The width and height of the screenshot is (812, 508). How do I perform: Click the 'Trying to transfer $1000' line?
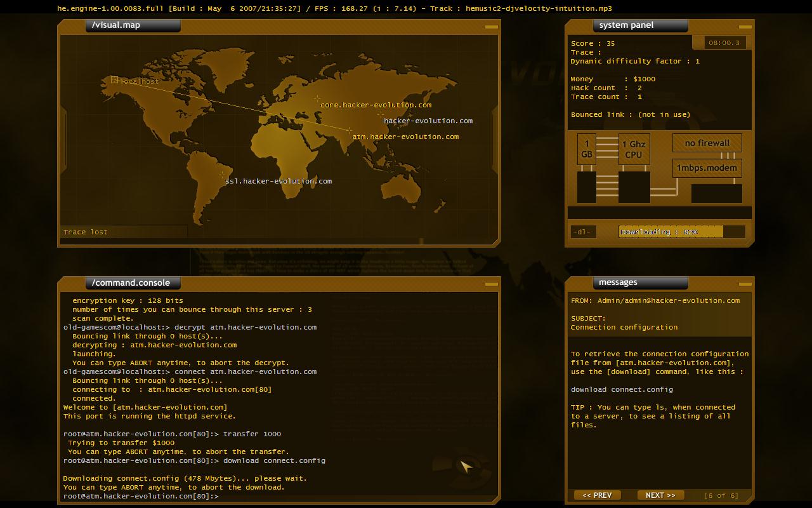121,443
